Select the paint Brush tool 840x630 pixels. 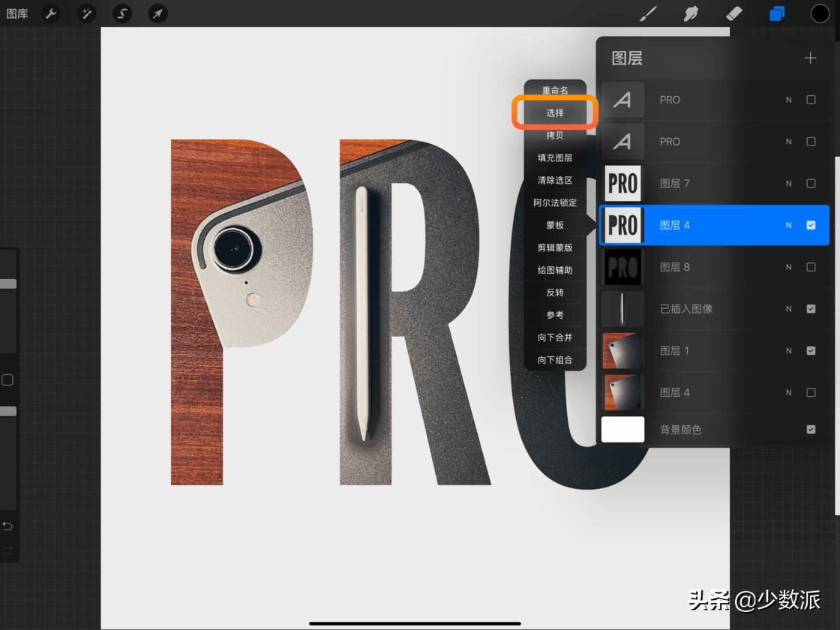pyautogui.click(x=648, y=13)
